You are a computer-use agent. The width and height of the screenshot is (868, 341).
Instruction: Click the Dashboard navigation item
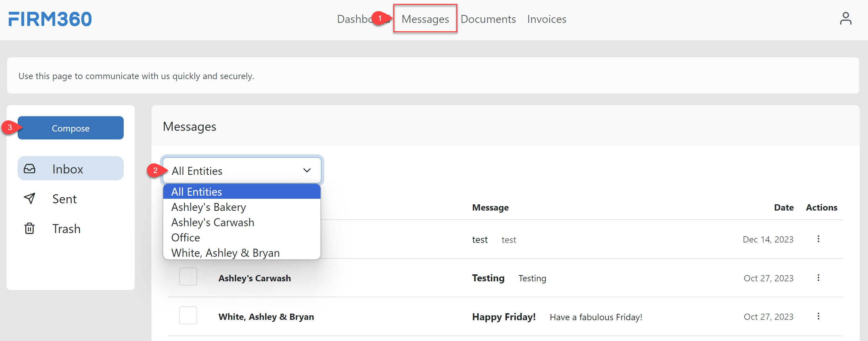[360, 19]
